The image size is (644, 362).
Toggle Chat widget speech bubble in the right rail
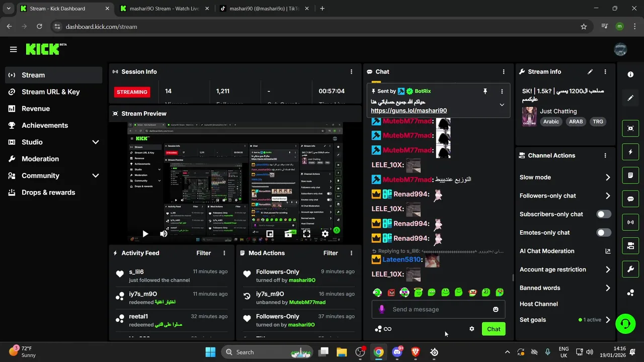[x=630, y=199]
